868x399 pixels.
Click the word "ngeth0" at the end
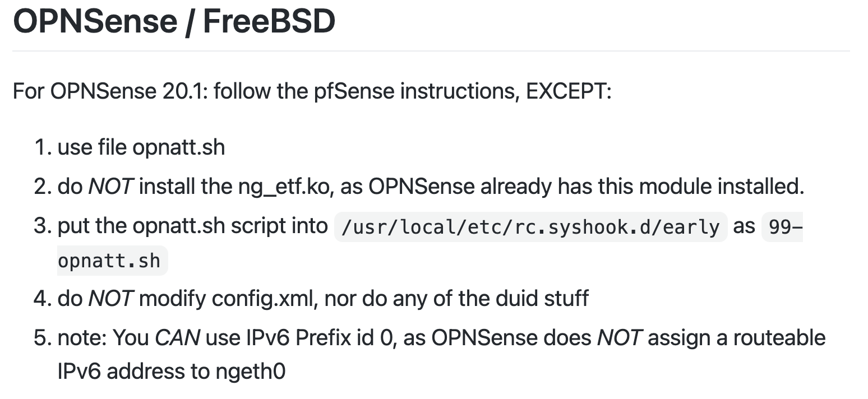250,372
